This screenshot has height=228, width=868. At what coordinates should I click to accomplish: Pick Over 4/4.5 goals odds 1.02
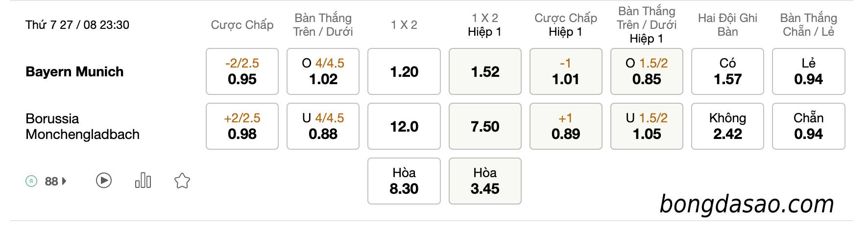[x=323, y=71]
